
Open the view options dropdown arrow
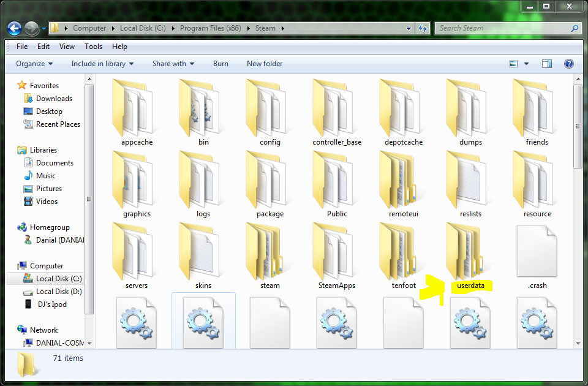[526, 64]
